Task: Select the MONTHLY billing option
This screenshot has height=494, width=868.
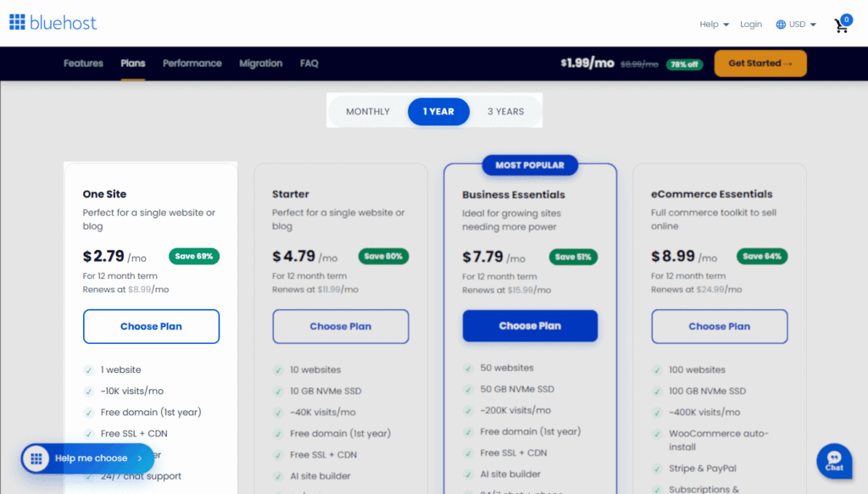Action: (368, 111)
